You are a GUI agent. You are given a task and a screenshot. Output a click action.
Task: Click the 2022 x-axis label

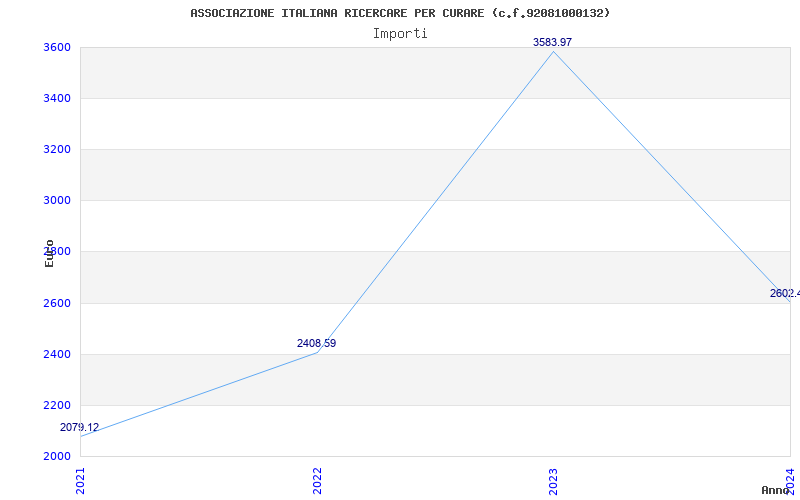click(x=317, y=481)
